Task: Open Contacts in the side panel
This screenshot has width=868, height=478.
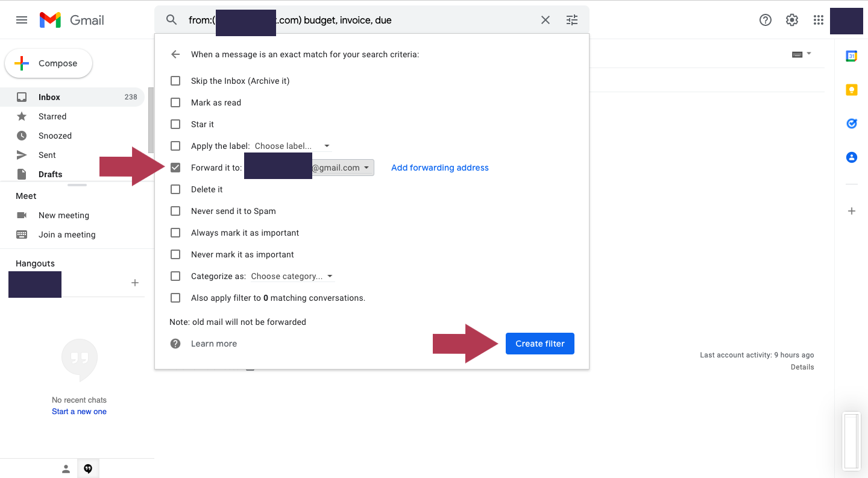Action: click(851, 157)
